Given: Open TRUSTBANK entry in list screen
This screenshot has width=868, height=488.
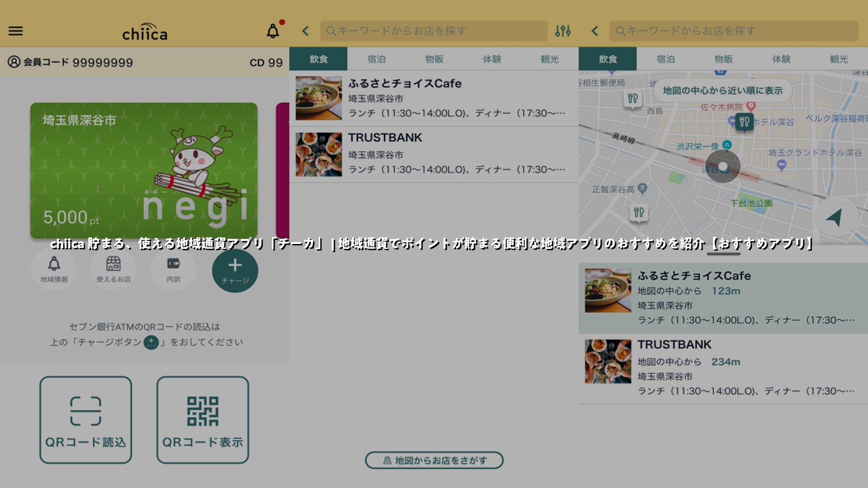Looking at the screenshot, I should pos(434,155).
